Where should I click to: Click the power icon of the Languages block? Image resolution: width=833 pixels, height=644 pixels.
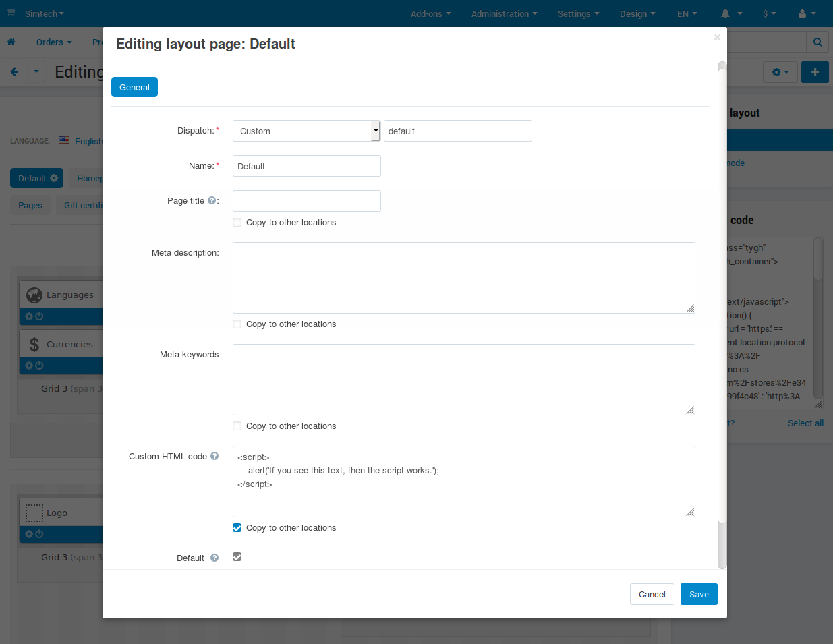[x=39, y=316]
